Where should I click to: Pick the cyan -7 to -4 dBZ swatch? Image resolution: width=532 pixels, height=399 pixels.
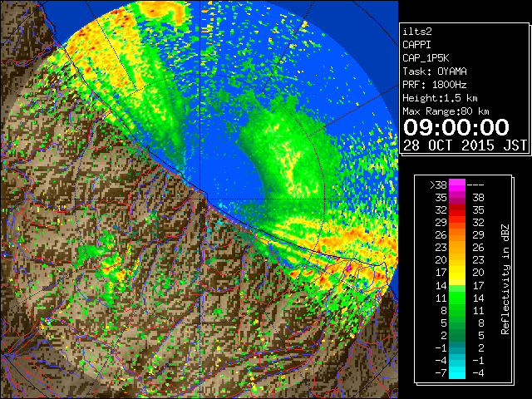point(457,372)
